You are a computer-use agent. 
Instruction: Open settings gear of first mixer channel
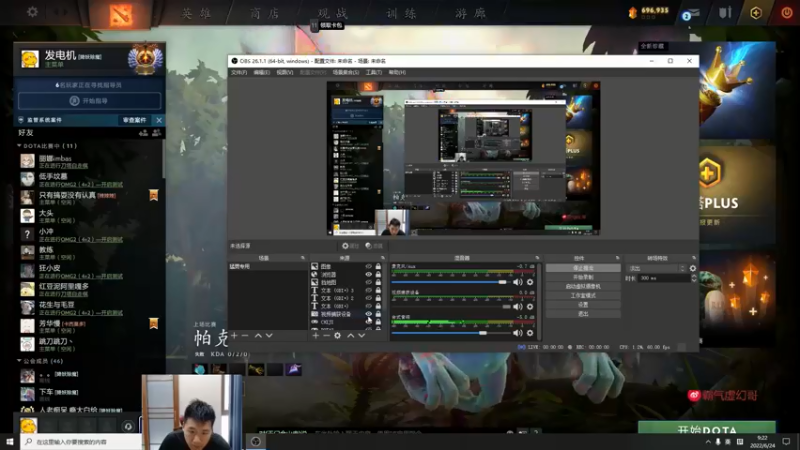pos(530,282)
